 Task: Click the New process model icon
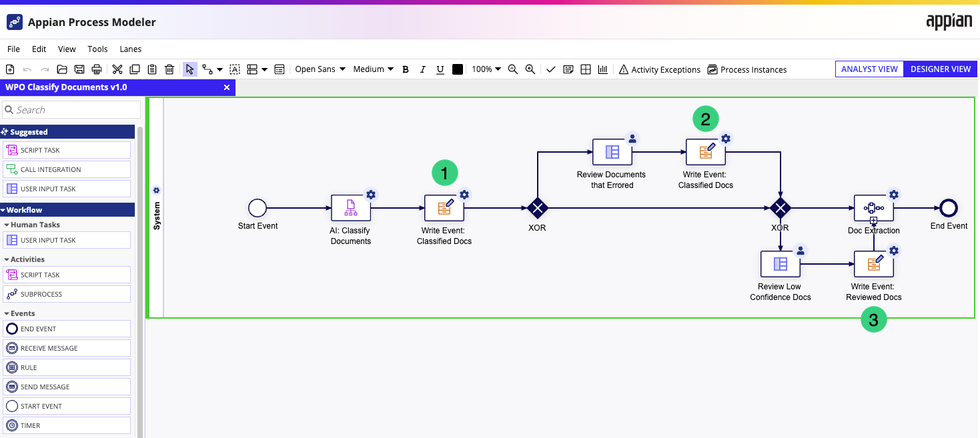point(10,69)
